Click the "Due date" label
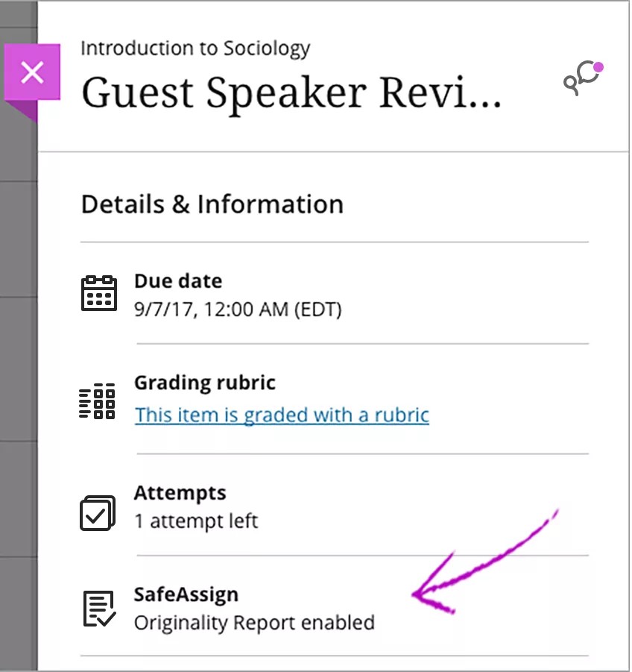Image resolution: width=632 pixels, height=672 pixels. tap(178, 281)
